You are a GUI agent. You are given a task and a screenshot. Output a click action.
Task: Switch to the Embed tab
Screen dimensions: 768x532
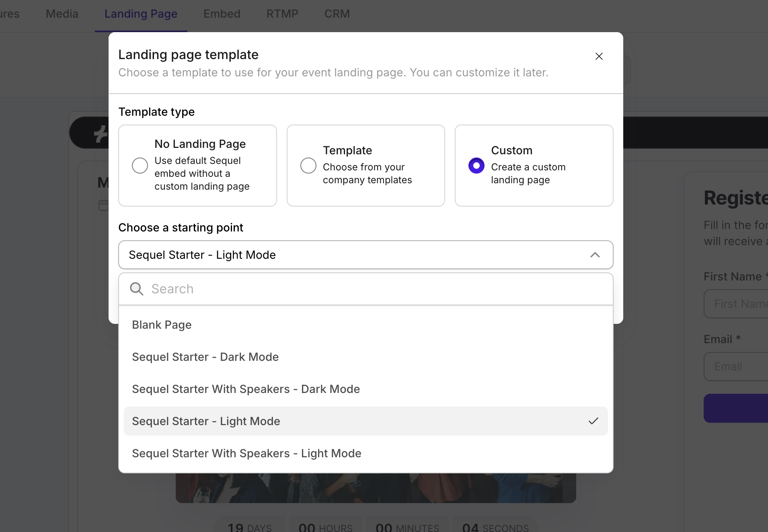(x=222, y=14)
